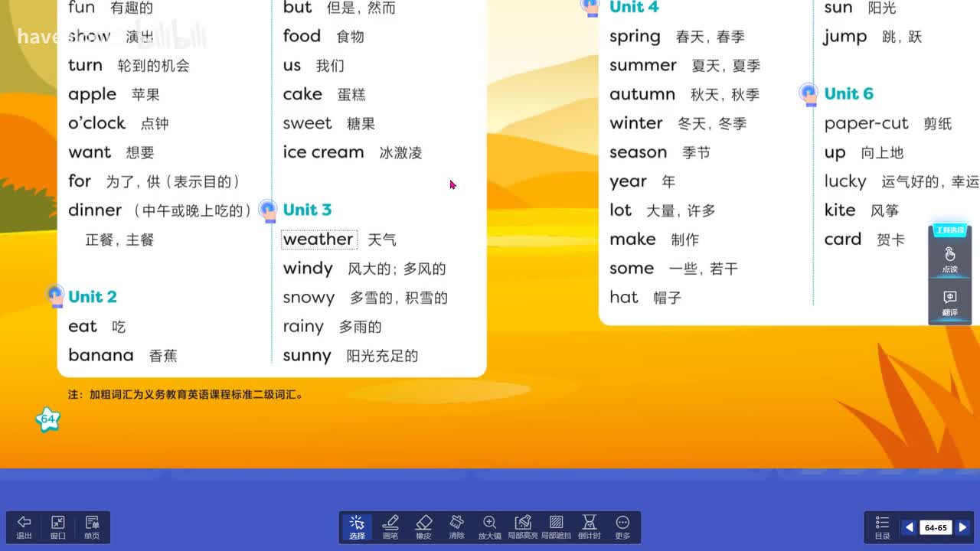The height and width of the screenshot is (551, 980).
Task: Clear annotations with 清除
Action: [x=456, y=527]
